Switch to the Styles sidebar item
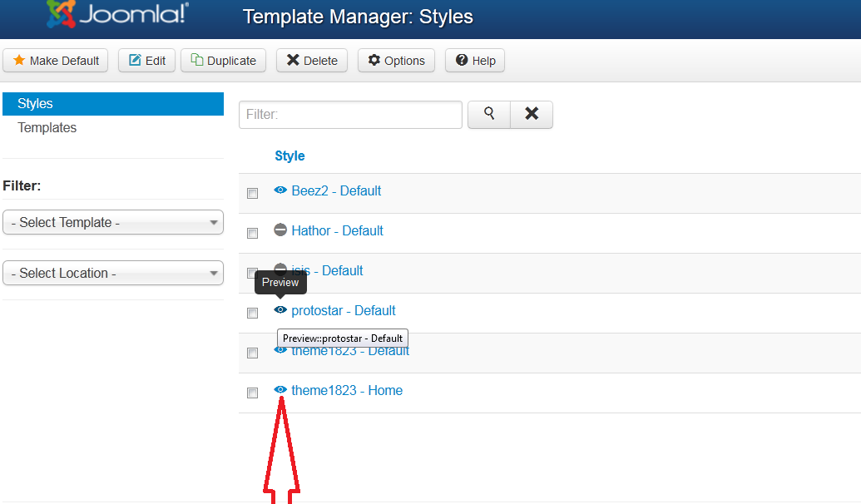Image resolution: width=861 pixels, height=504 pixels. tap(113, 104)
